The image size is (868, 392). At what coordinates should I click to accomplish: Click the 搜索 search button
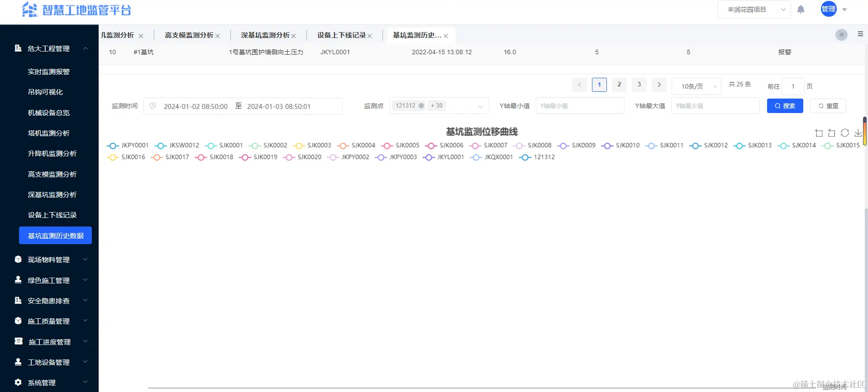point(785,106)
